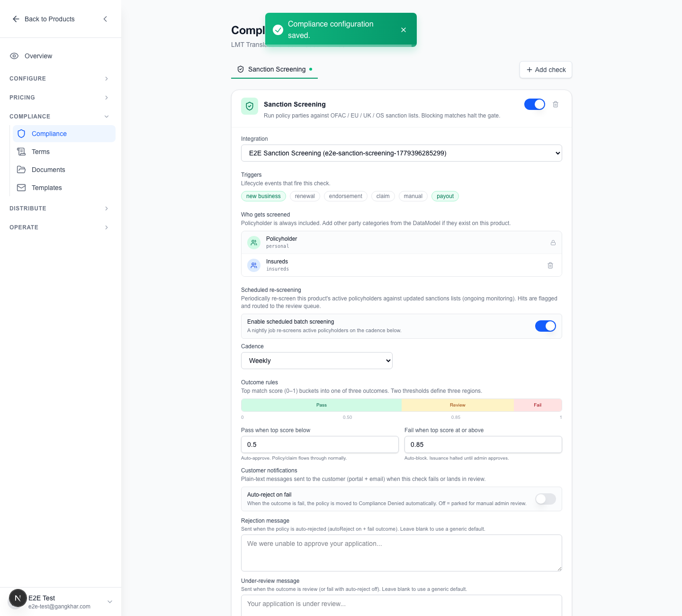The height and width of the screenshot is (616, 682).
Task: Click the E2E Test user avatar
Action: pos(18,598)
